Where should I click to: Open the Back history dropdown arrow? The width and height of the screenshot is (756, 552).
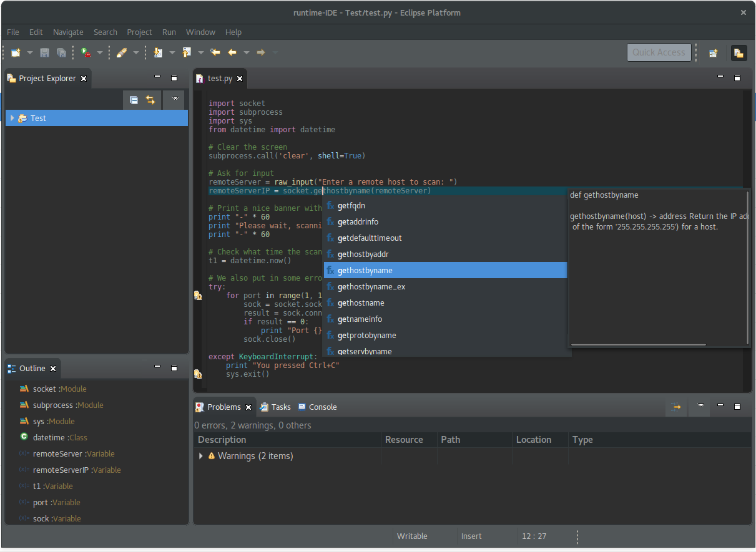(x=247, y=53)
